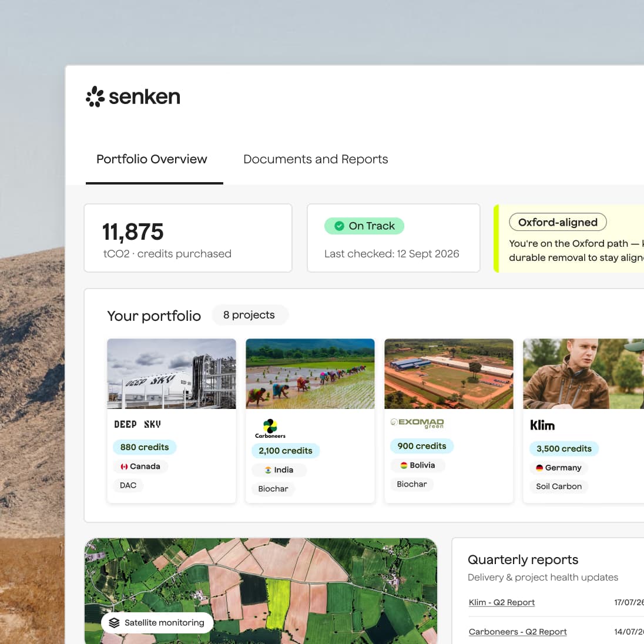Screen dimensions: 644x644
Task: Click the 900 credits badge
Action: 421,446
